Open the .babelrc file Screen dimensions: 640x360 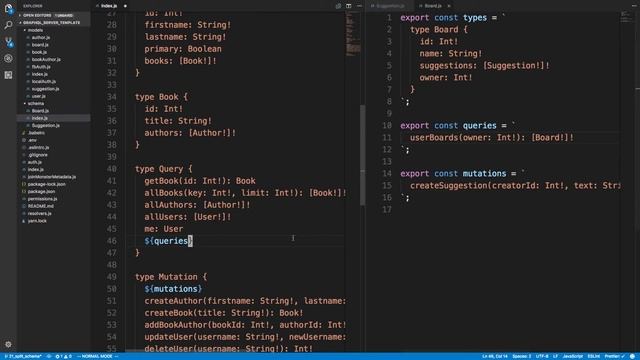36,133
